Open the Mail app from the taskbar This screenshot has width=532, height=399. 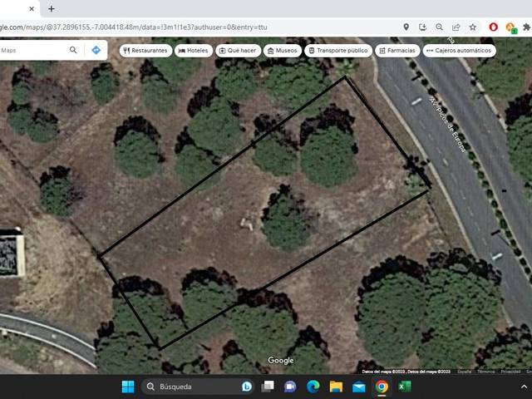click(358, 387)
